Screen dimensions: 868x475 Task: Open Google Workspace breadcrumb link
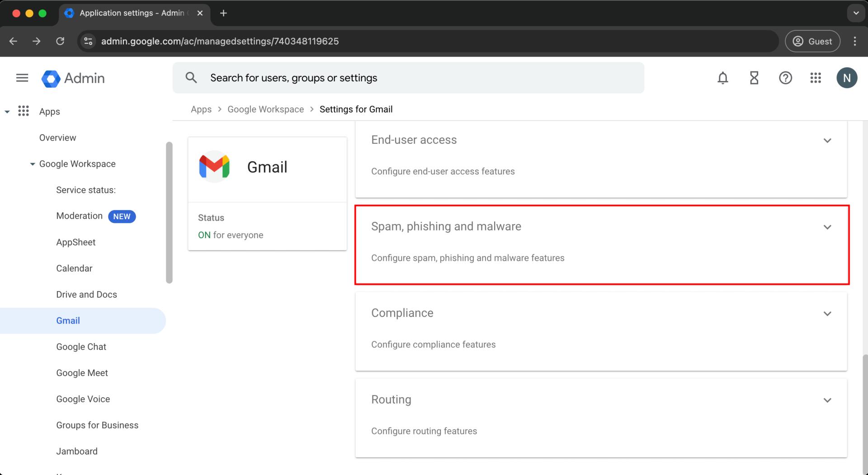click(265, 109)
